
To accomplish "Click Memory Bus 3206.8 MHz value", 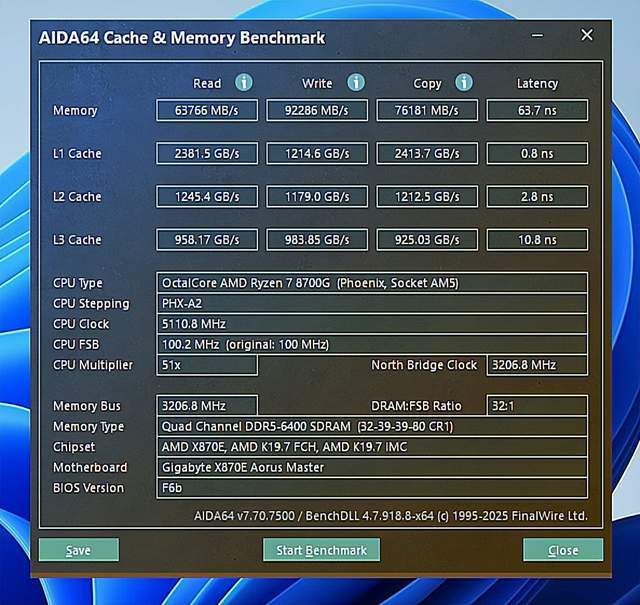I will click(x=207, y=406).
